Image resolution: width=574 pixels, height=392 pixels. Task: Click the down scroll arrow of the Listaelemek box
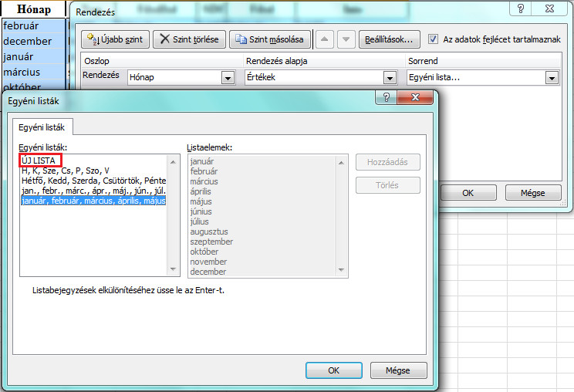(341, 270)
